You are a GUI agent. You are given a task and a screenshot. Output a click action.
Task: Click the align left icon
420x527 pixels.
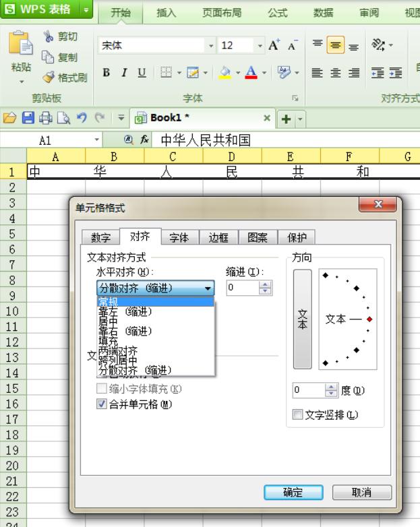point(317,73)
